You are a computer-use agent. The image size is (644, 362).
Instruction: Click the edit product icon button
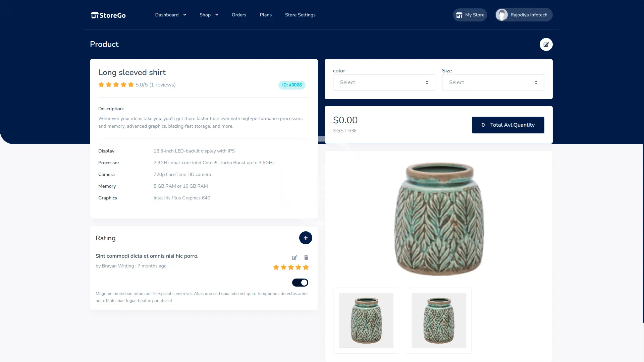click(546, 44)
